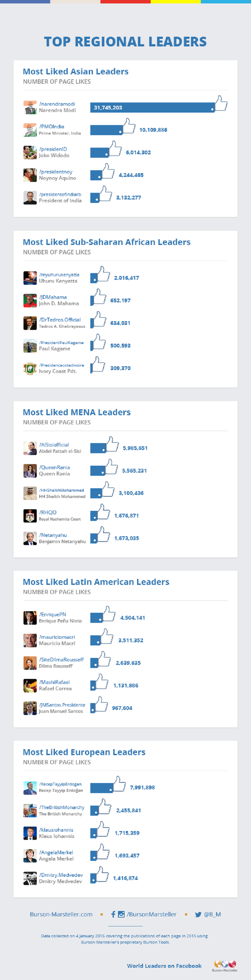The image size is (251, 980).
Task: Click the Twitter bird icon
Action: [x=198, y=914]
